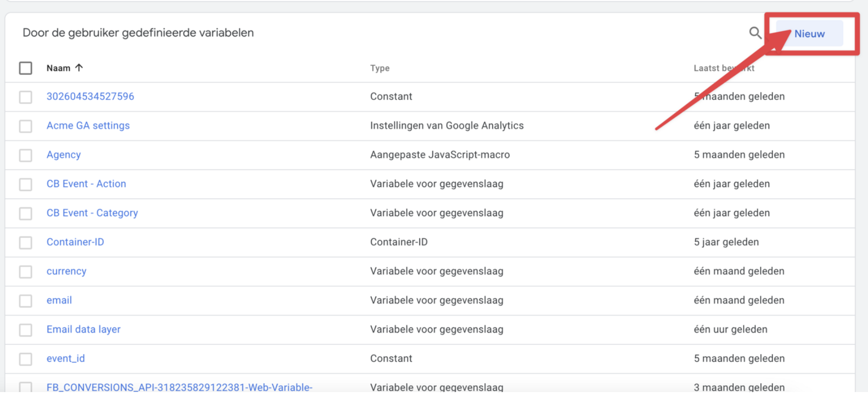The width and height of the screenshot is (868, 394).
Task: Check the box for 302604534527596
Action: point(25,97)
